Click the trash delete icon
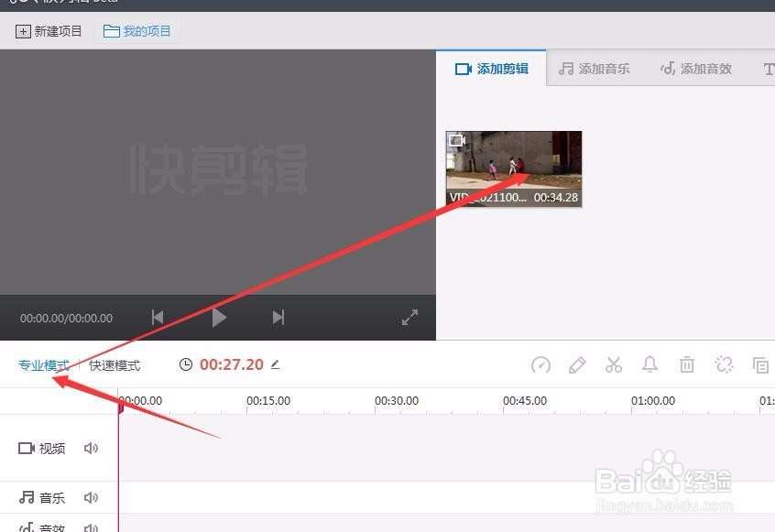The height and width of the screenshot is (532, 775). click(x=687, y=364)
